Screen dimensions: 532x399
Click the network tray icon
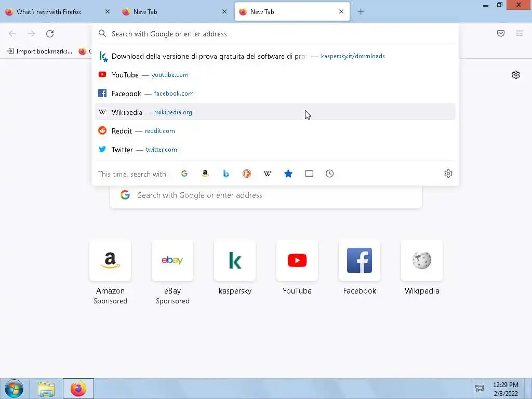pos(480,389)
